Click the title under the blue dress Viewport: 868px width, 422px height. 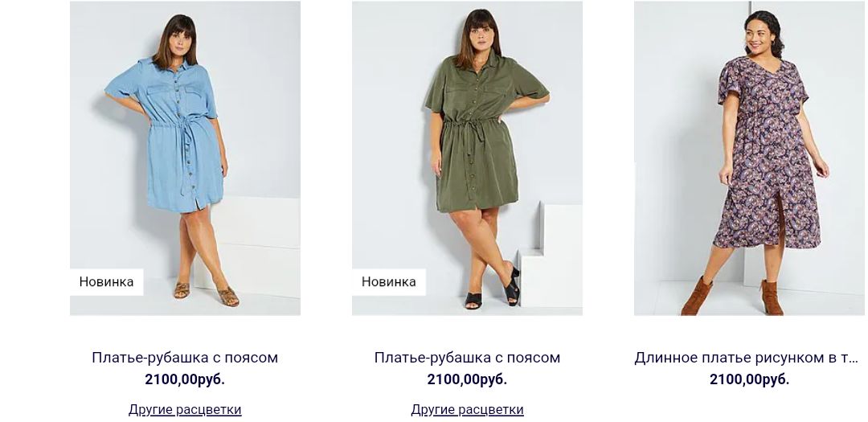[185, 358]
